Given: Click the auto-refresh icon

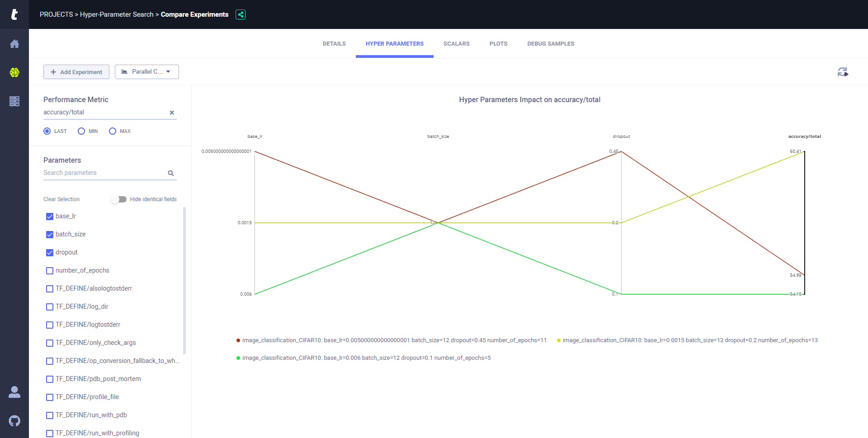Looking at the screenshot, I should 842,72.
